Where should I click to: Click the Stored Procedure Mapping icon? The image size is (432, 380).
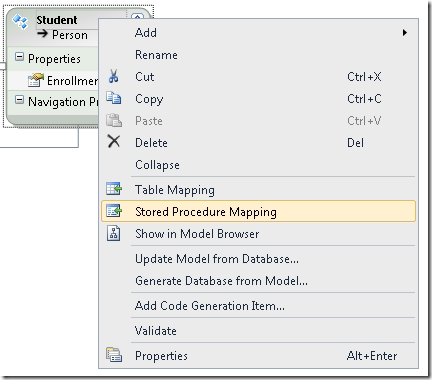click(114, 211)
